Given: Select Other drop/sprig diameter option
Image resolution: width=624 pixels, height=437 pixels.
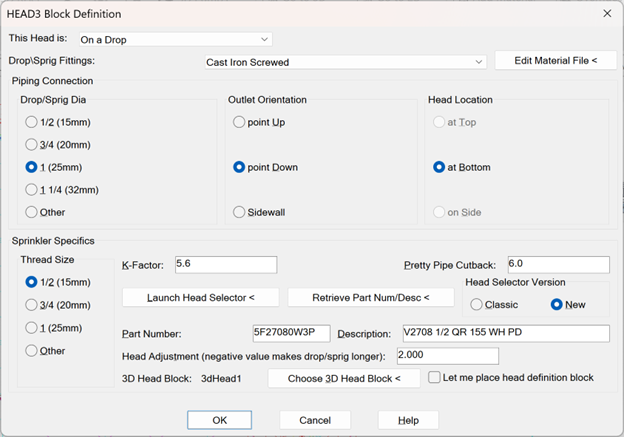Looking at the screenshot, I should (x=33, y=212).
